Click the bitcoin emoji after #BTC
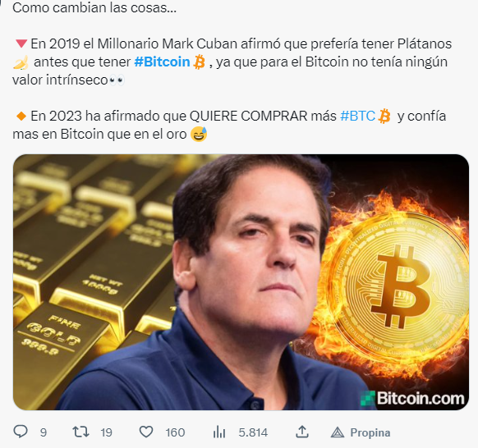This screenshot has width=478, height=448. pos(384,116)
